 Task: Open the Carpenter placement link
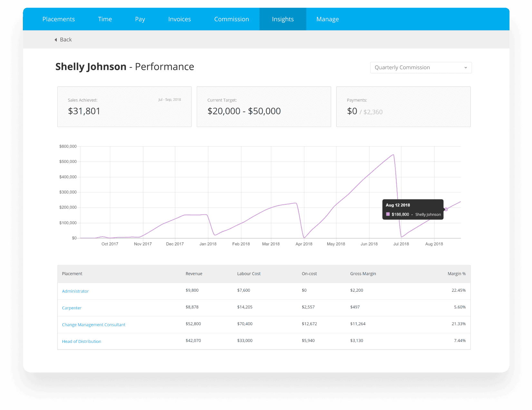pos(72,308)
